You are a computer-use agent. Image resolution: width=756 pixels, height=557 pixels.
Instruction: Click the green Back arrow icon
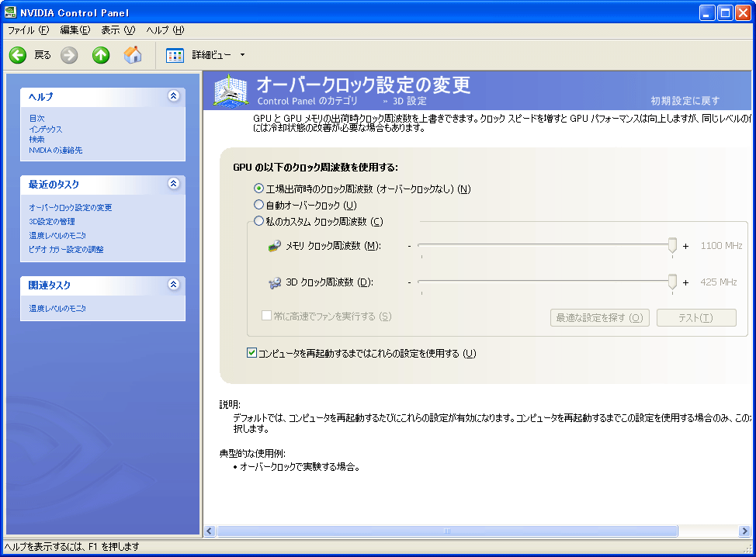(18, 55)
